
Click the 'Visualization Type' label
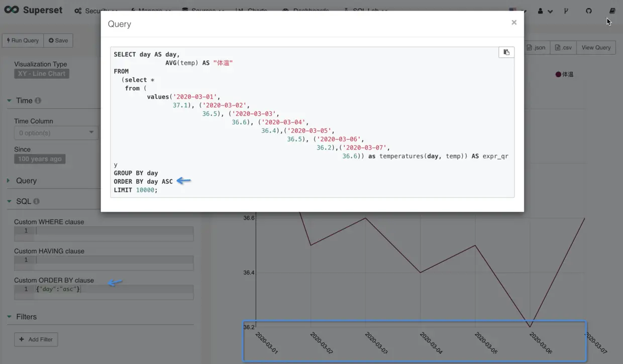click(40, 64)
